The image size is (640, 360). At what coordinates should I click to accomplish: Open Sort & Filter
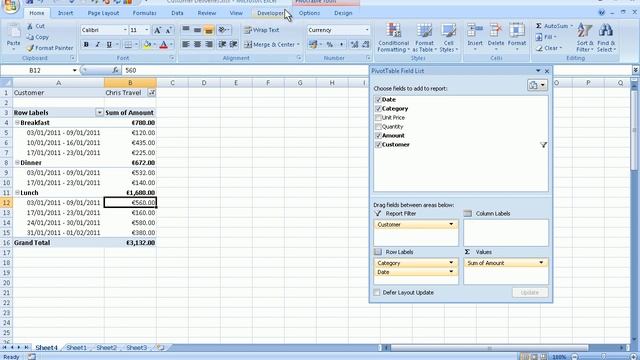[x=585, y=38]
